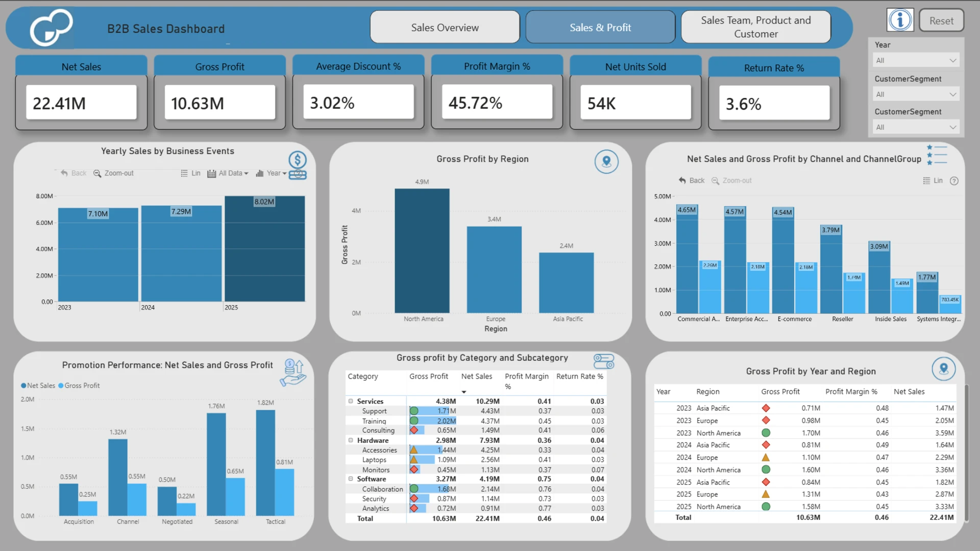Toggle Lin scale on Yearly Sales chart
This screenshot has height=551, width=980.
[x=190, y=173]
